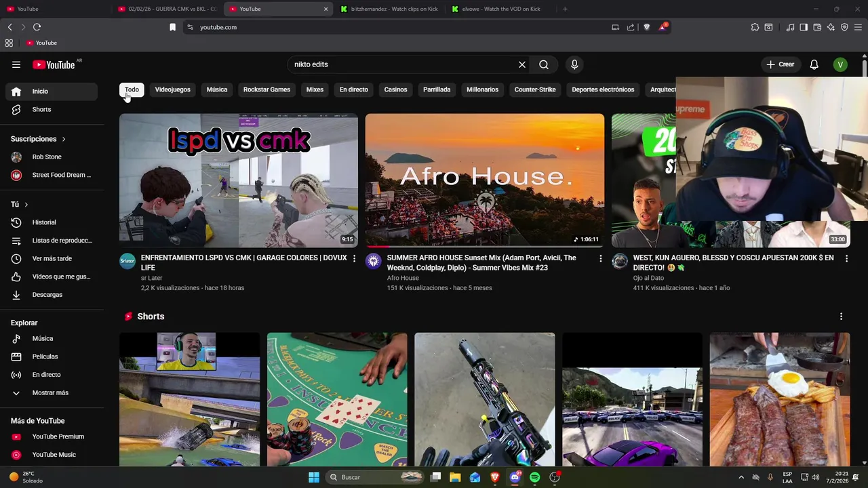Select the En directo filter chip
Screen dimensions: 868x488
coord(354,89)
